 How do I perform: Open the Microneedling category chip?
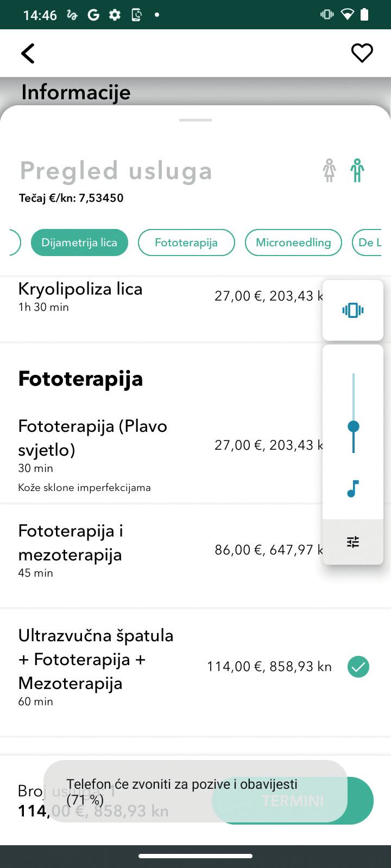point(293,242)
